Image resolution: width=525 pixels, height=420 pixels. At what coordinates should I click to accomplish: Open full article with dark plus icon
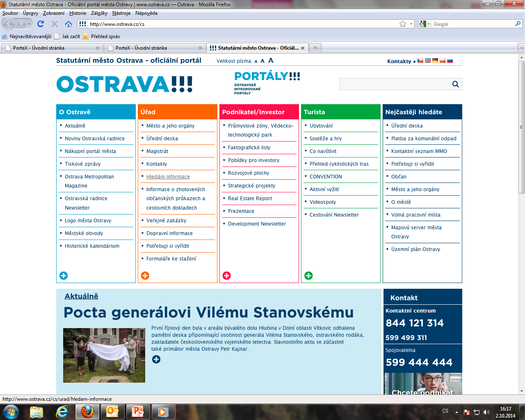[156, 359]
